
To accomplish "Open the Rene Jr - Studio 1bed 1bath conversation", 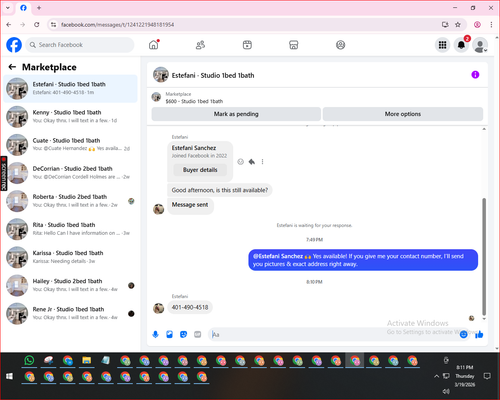I will (70, 313).
